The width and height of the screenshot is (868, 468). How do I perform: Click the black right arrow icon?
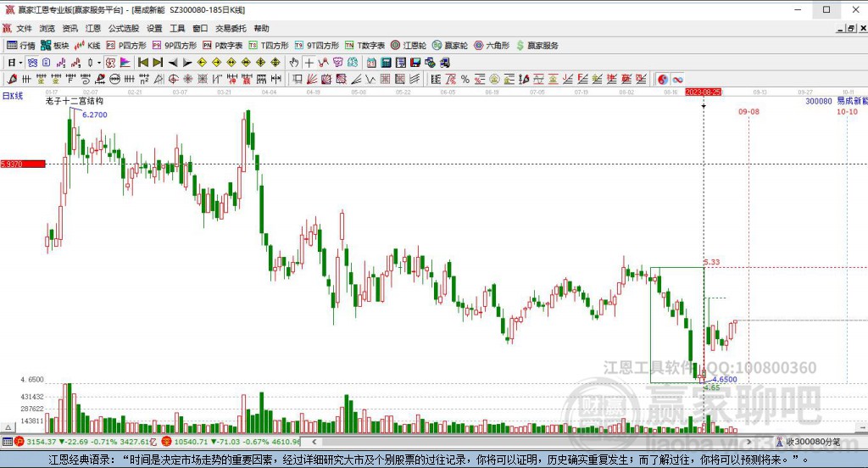[187, 63]
